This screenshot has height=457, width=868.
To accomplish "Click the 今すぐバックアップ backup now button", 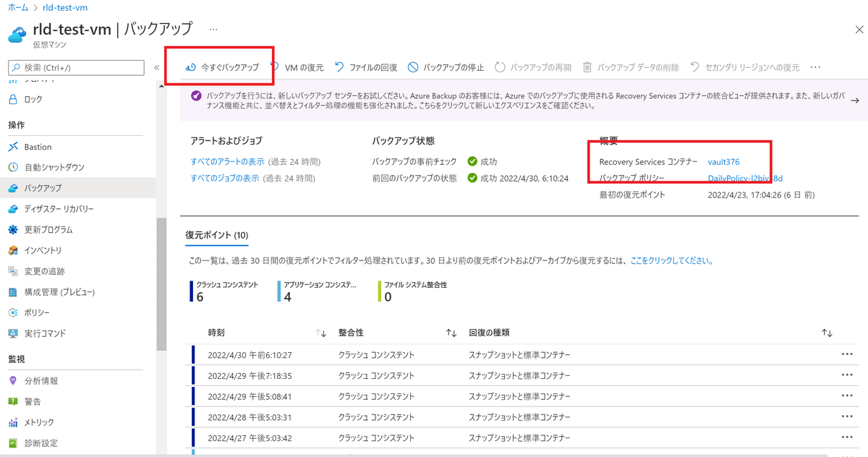I will tap(222, 67).
